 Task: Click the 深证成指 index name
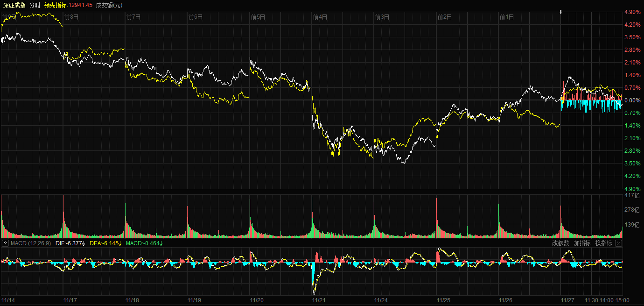(14, 5)
